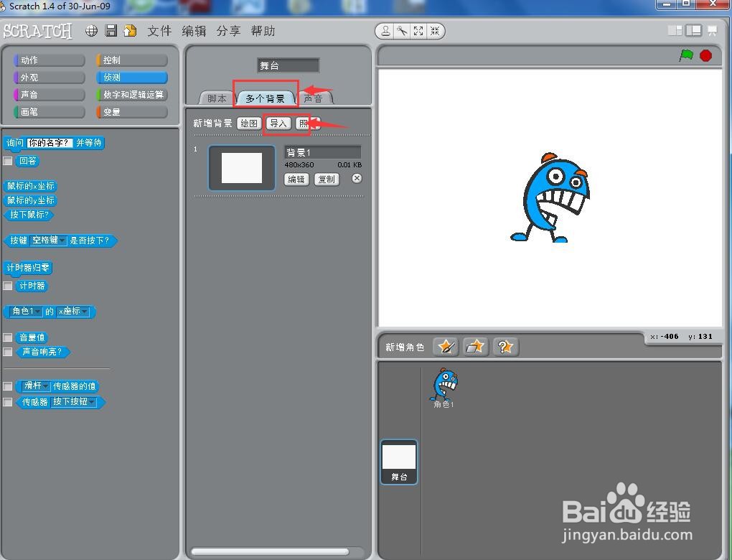Select the 数字和逻辑运算 block category
The width and height of the screenshot is (732, 560).
point(131,94)
